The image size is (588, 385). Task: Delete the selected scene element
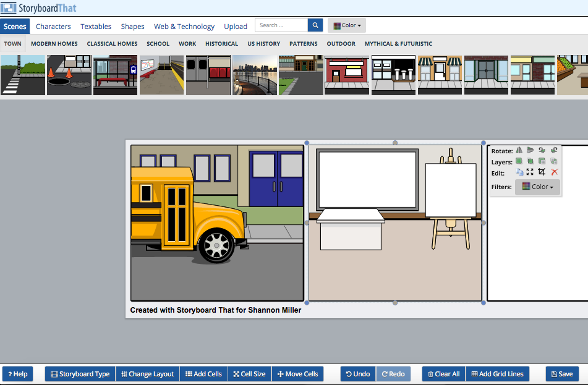point(554,172)
